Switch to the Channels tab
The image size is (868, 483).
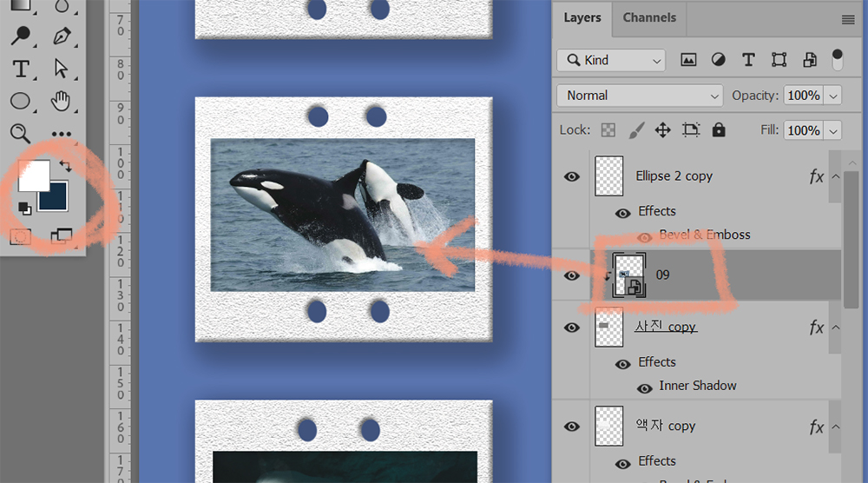coord(649,17)
